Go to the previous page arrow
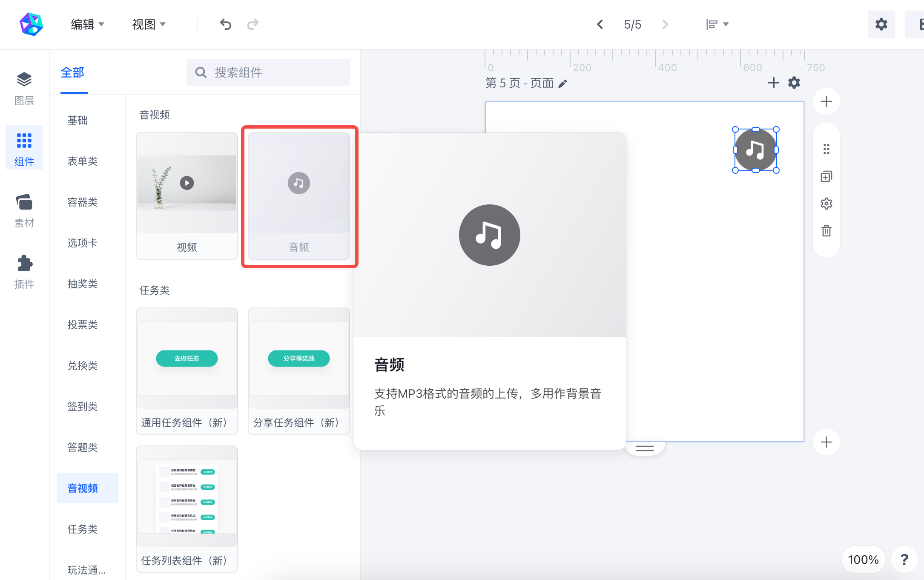This screenshot has height=580, width=924. pyautogui.click(x=600, y=24)
